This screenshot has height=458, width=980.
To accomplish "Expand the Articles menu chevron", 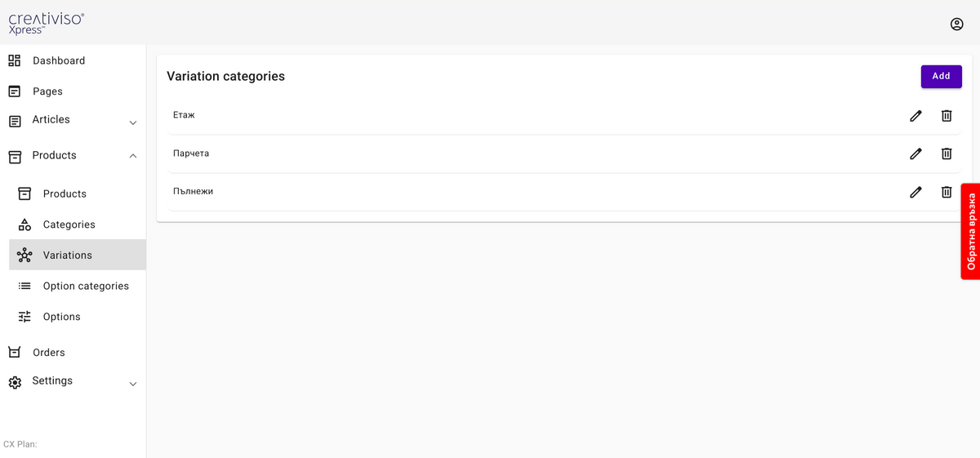I will click(x=133, y=123).
